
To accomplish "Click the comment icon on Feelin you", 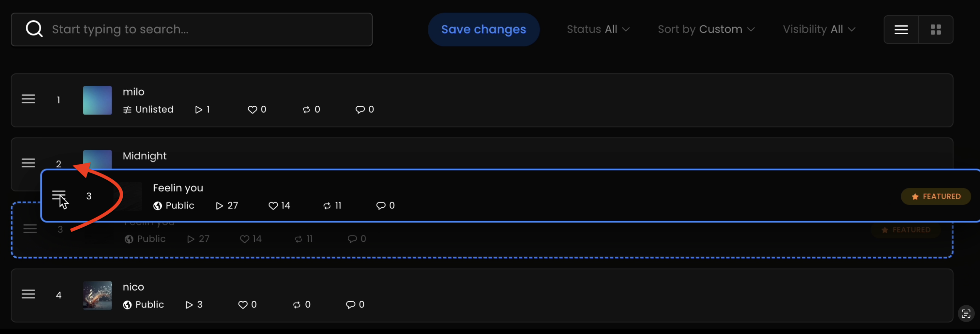I will pos(380,206).
